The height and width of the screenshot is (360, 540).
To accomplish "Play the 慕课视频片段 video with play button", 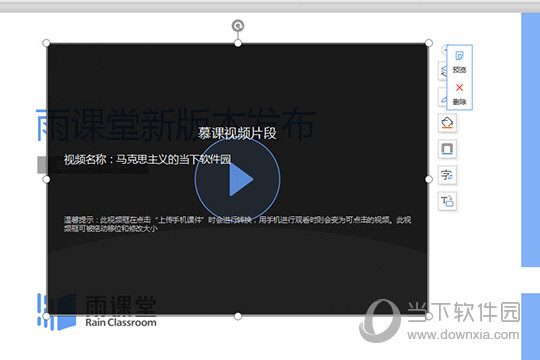I will click(x=237, y=179).
